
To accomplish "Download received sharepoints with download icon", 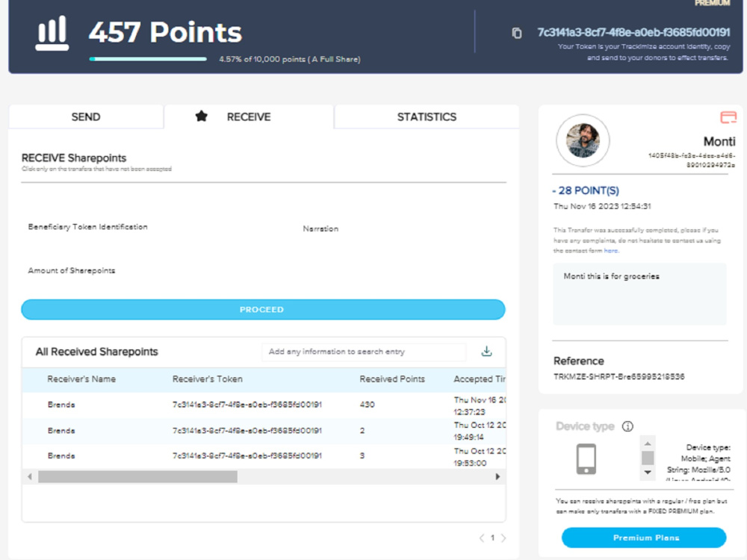I will click(486, 352).
